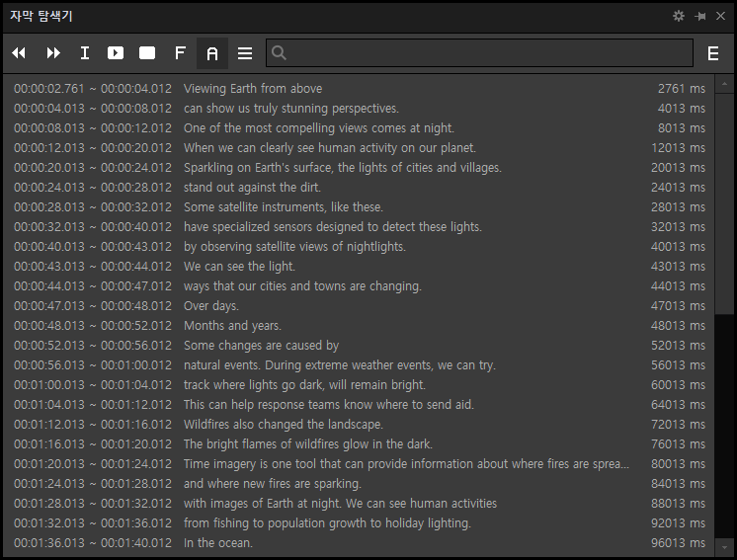
Task: Select 'Sparkling on Earth's surface' subtitle line
Action: pos(343,168)
